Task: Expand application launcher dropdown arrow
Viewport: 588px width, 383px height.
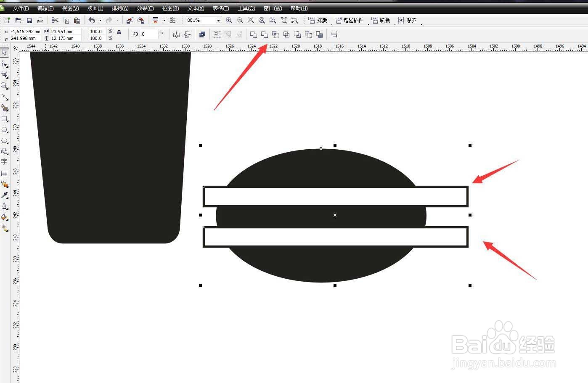Action: coord(164,20)
